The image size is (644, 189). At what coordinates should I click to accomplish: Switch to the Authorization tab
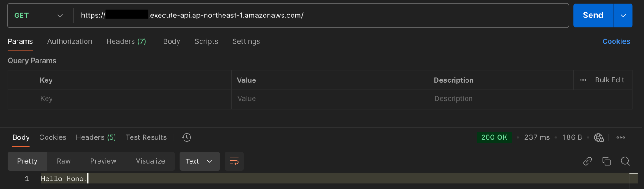click(69, 41)
